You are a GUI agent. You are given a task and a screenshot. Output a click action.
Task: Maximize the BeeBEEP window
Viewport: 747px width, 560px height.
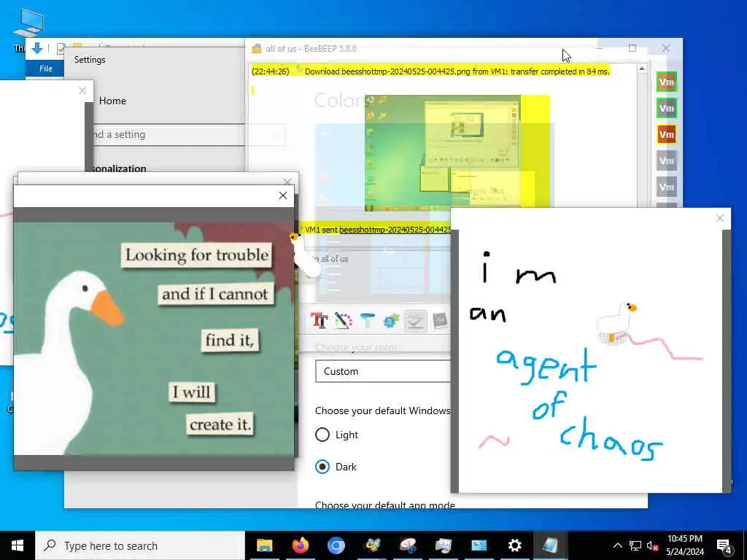tap(632, 48)
